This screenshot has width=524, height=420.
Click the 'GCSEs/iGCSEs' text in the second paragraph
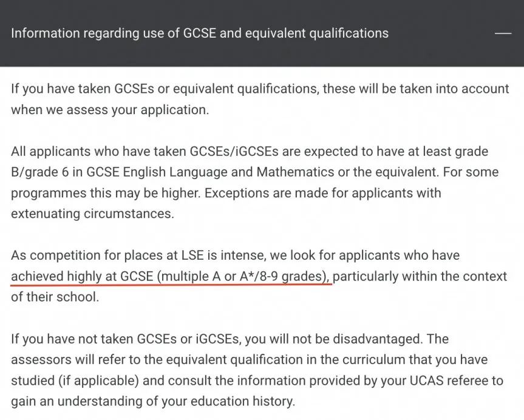(234, 151)
